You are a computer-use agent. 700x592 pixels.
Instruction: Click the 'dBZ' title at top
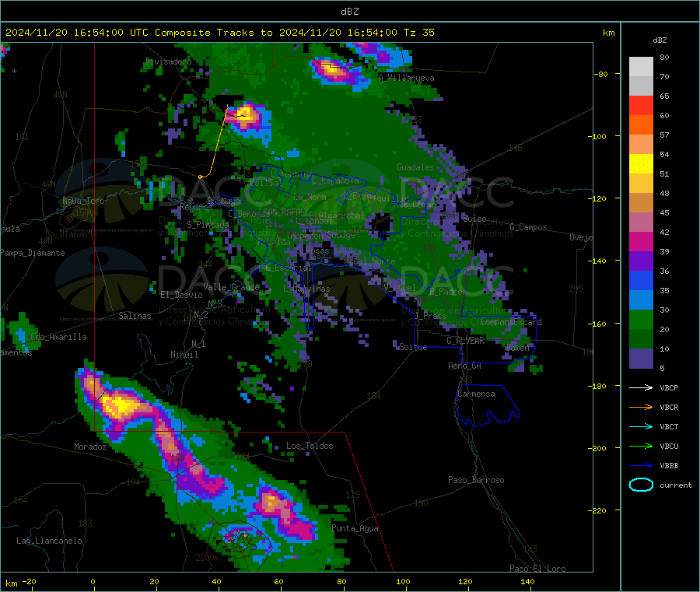click(x=349, y=12)
